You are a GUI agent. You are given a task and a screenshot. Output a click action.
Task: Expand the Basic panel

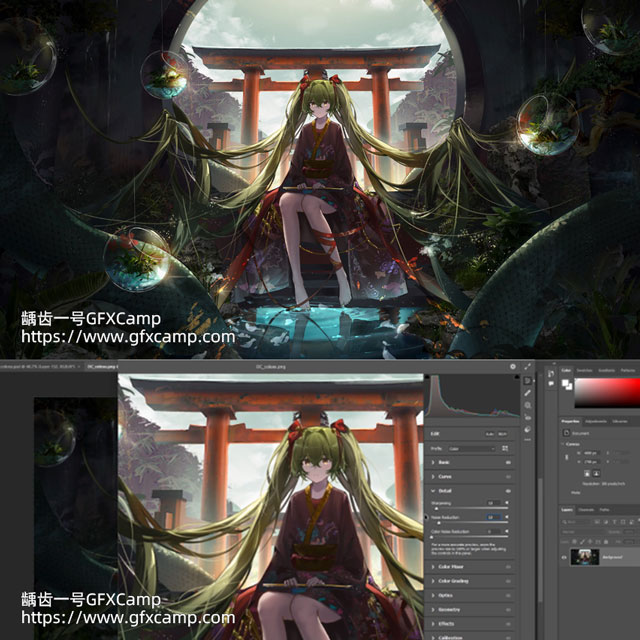coord(433,462)
